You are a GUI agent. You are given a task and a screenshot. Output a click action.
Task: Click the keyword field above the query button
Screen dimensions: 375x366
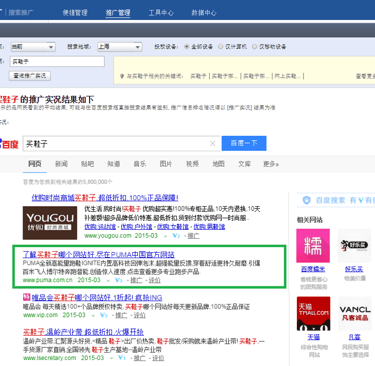(x=57, y=61)
